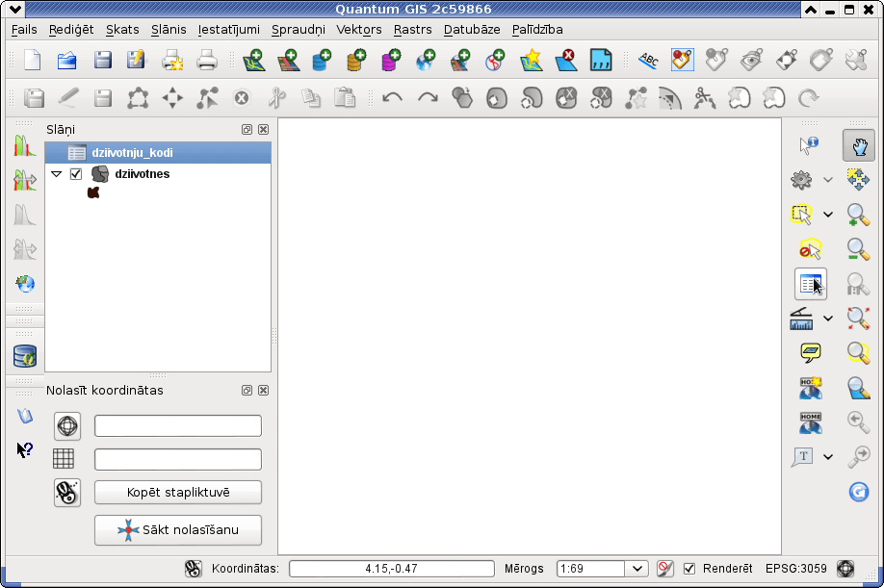Click the Zoom Full extent icon

(x=858, y=319)
